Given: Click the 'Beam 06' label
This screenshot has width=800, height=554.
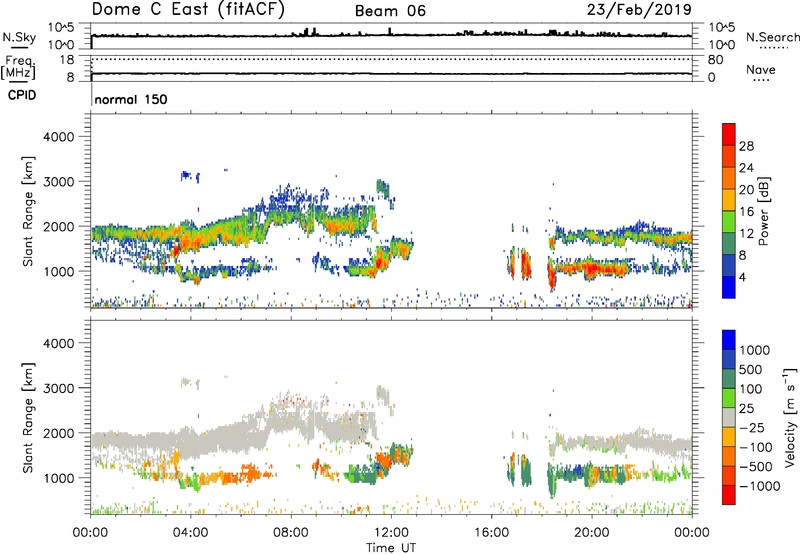Looking at the screenshot, I should click(x=390, y=11).
